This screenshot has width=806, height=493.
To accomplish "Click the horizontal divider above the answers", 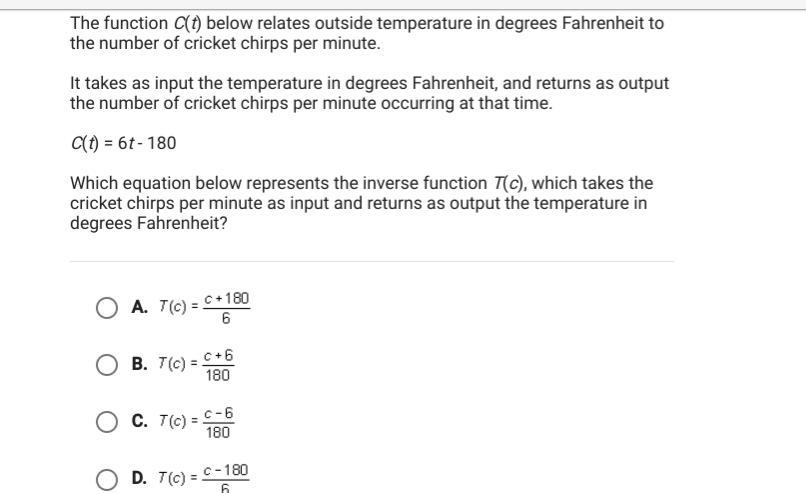I will click(x=372, y=261).
